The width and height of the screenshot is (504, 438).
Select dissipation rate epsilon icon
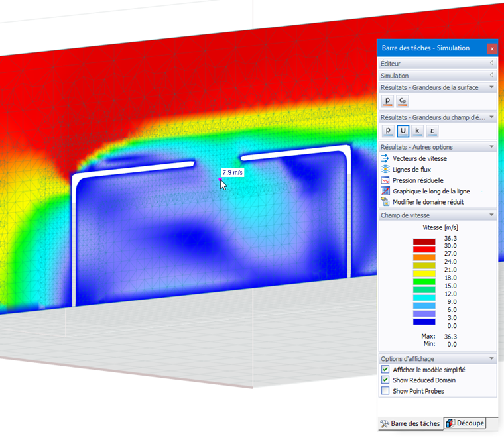[432, 131]
